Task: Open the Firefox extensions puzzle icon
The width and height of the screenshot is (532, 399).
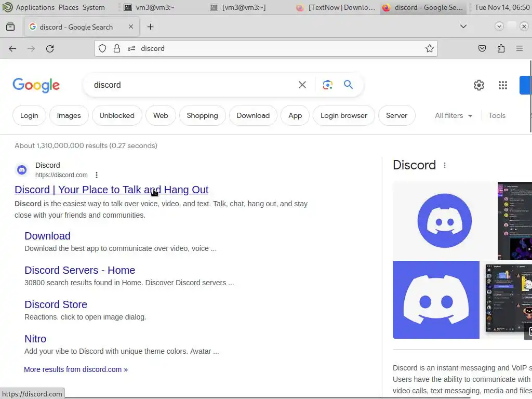Action: (x=501, y=48)
